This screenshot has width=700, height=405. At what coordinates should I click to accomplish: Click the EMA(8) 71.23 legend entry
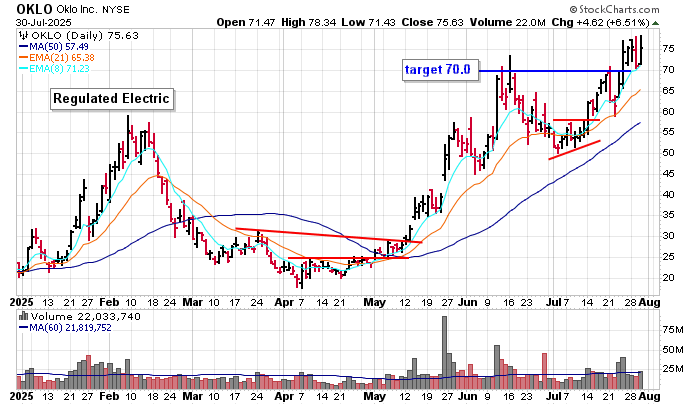(x=59, y=69)
